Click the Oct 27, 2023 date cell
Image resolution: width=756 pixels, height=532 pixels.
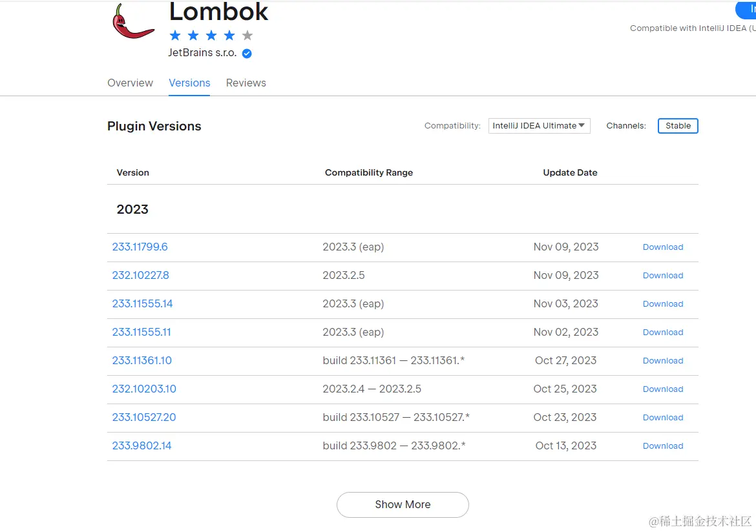[x=565, y=360]
